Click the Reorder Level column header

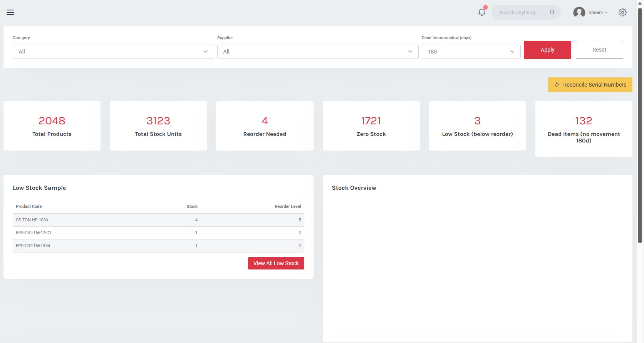coord(287,206)
